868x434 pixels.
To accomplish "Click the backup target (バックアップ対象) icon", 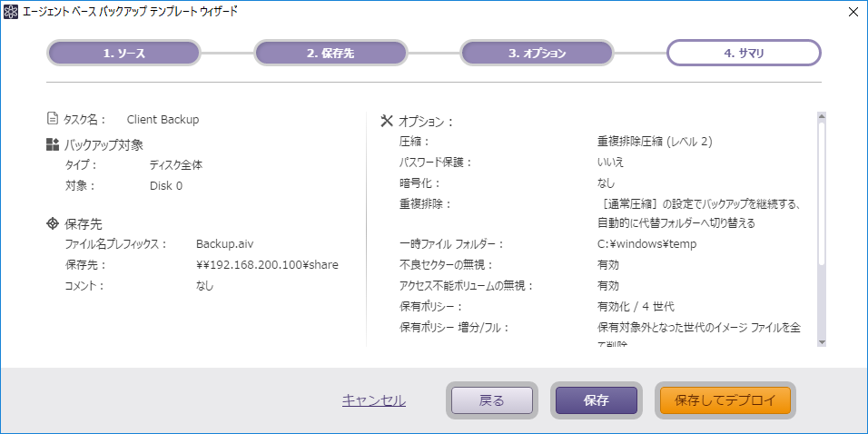I will pyautogui.click(x=52, y=144).
